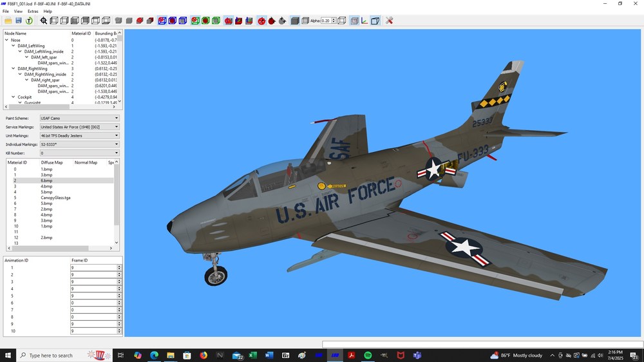Image resolution: width=644 pixels, height=362 pixels.
Task: Click the dark red solid cube icon
Action: pyautogui.click(x=150, y=21)
